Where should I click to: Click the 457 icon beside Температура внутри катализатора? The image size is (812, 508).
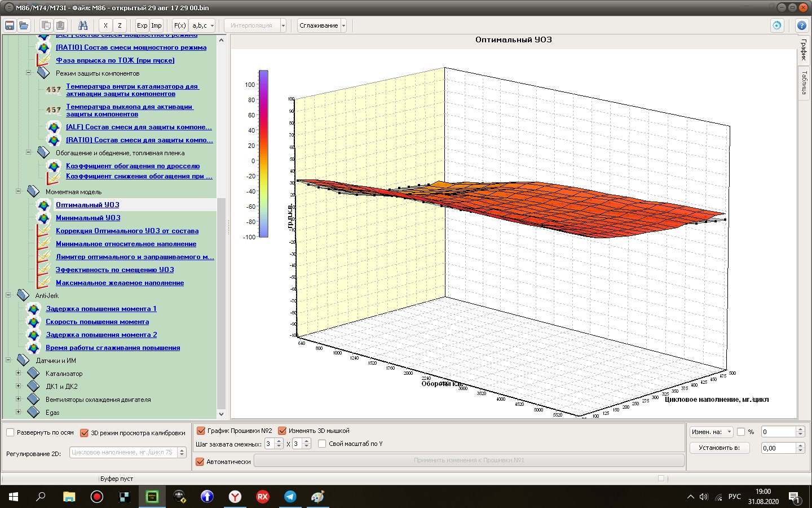(54, 90)
